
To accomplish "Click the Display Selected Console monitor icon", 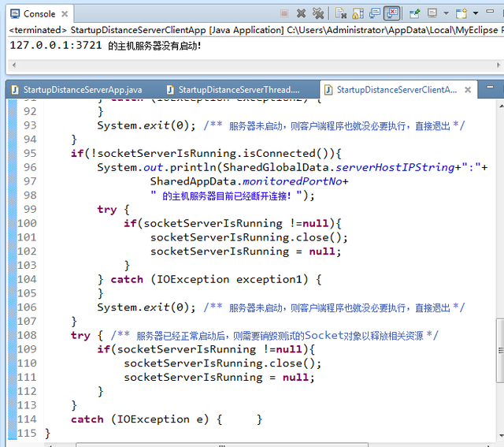I will point(432,13).
